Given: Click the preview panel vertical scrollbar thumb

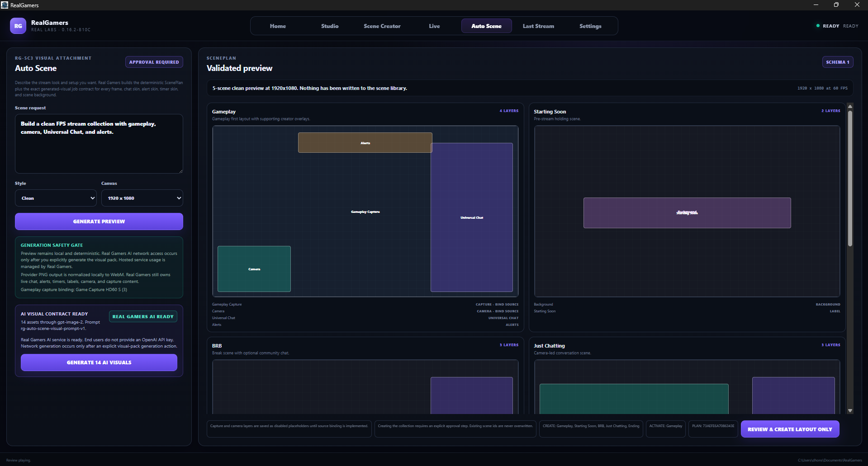Looking at the screenshot, I should click(850, 179).
